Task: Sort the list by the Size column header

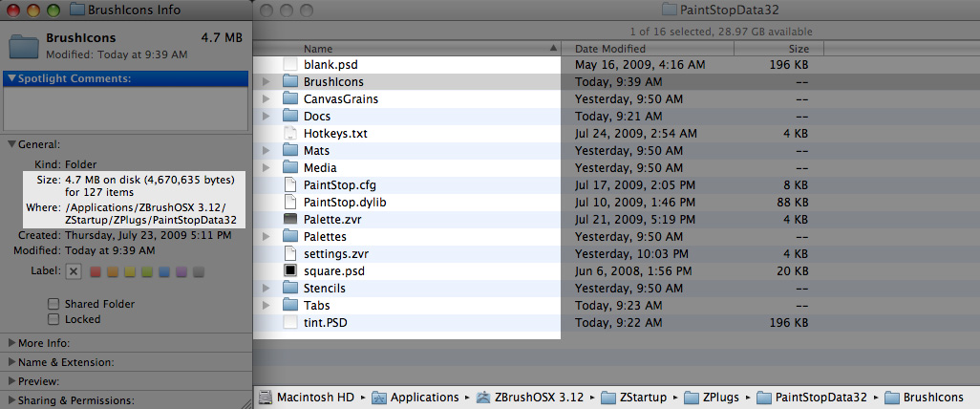Action: (799, 48)
